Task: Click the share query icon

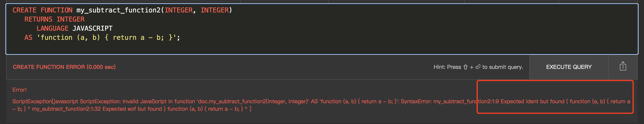Action: pos(623,66)
